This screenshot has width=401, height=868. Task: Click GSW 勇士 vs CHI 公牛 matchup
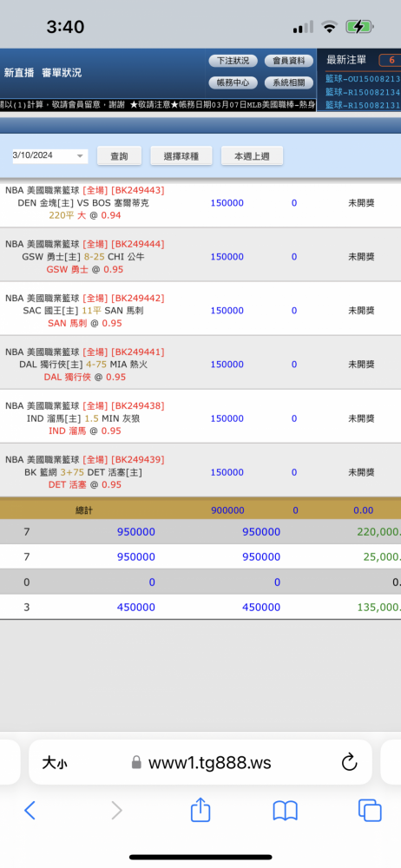click(x=83, y=257)
